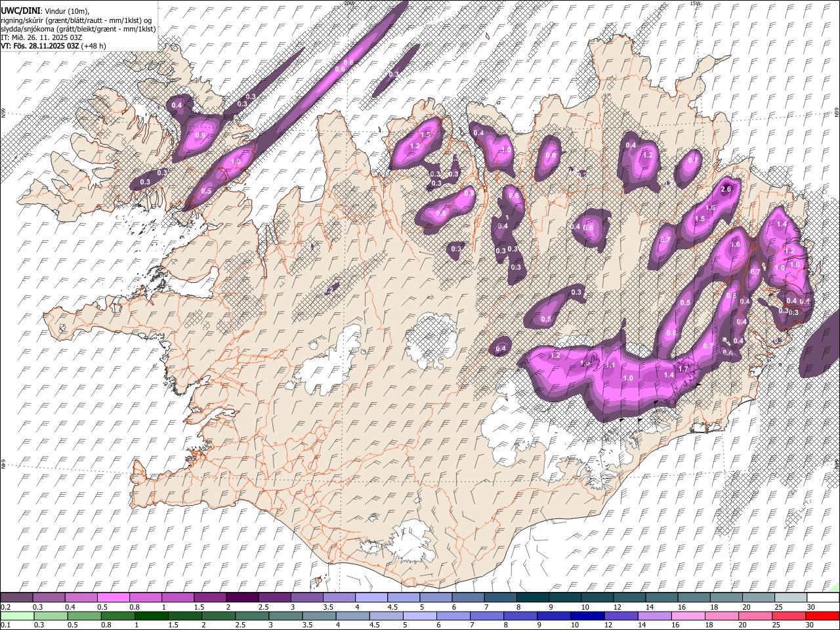Click the rain legend swatch labeled 0.8
This screenshot has height=630, width=840.
(117, 616)
